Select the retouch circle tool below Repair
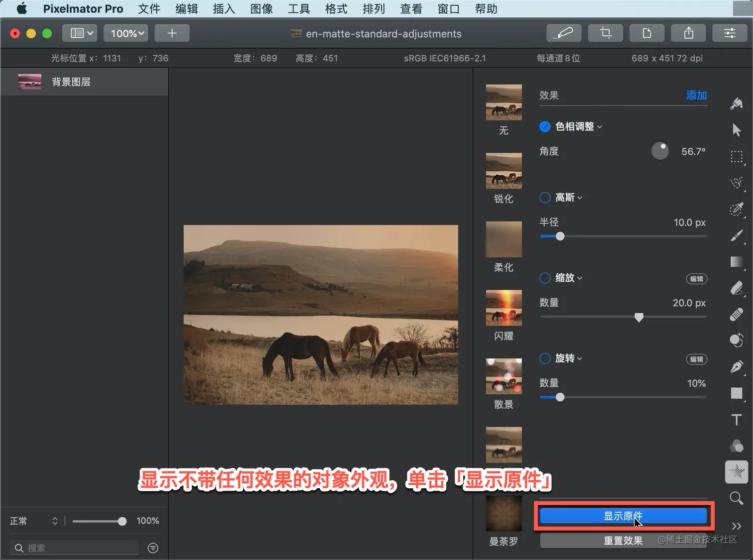The width and height of the screenshot is (753, 560). point(737,340)
